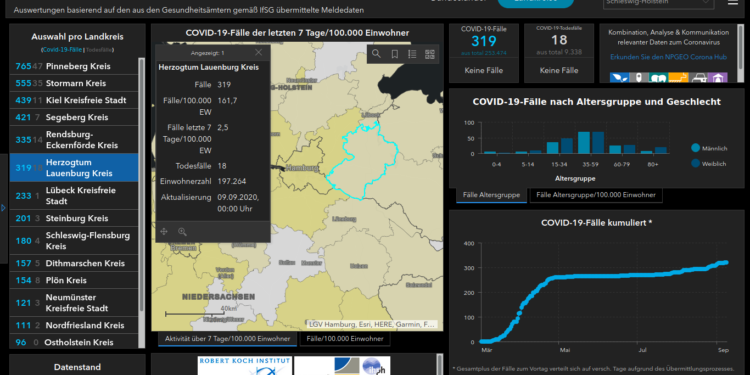750x375 pixels.
Task: Select Pinneberg Kreis in the list
Action: (74, 66)
